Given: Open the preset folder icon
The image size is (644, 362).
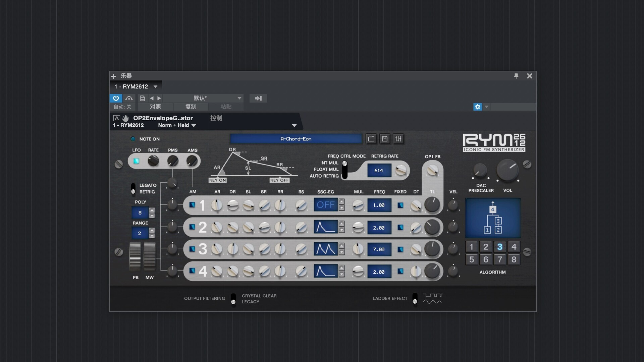Looking at the screenshot, I should (x=371, y=139).
